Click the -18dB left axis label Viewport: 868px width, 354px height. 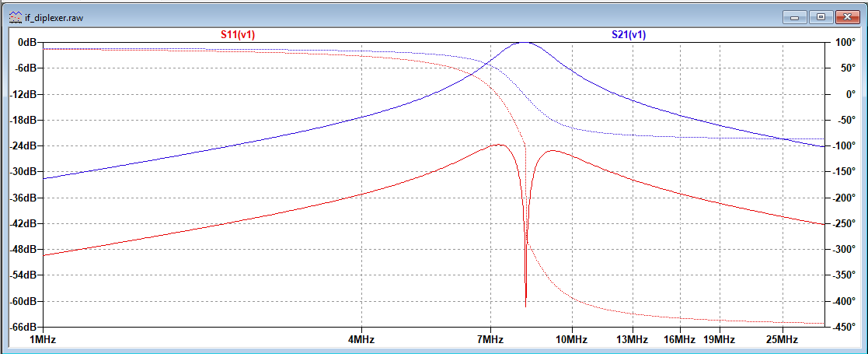click(x=23, y=121)
